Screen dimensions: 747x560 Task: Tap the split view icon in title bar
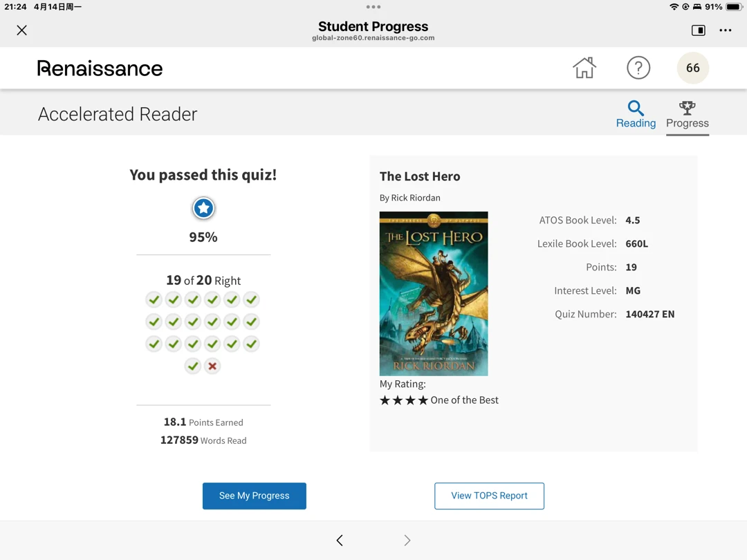(699, 30)
